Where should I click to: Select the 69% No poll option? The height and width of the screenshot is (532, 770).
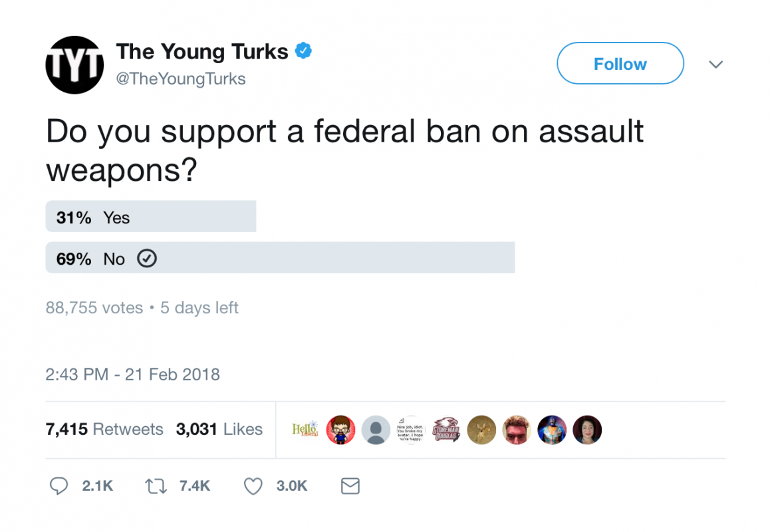point(280,258)
